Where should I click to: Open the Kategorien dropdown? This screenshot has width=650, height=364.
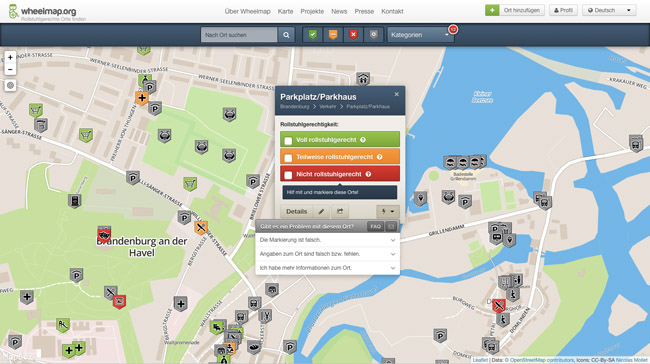420,35
